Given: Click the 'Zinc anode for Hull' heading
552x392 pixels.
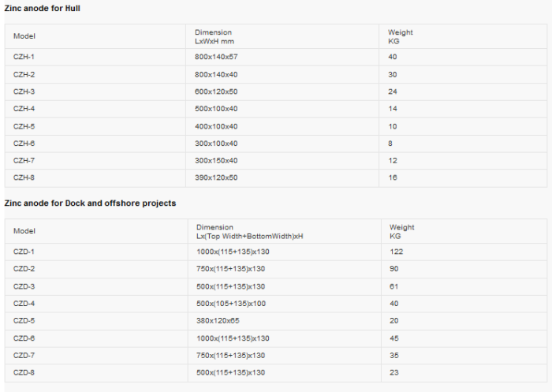Looking at the screenshot, I should tap(42, 8).
